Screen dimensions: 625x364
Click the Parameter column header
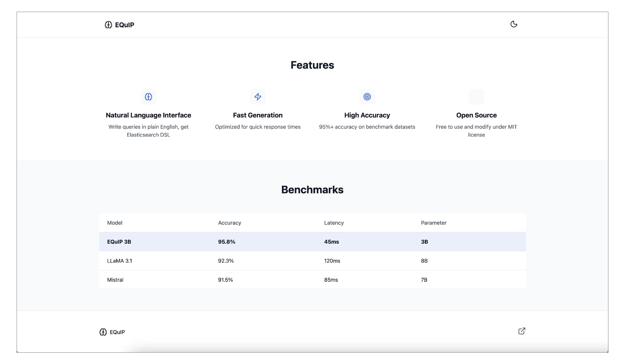pyautogui.click(x=434, y=223)
